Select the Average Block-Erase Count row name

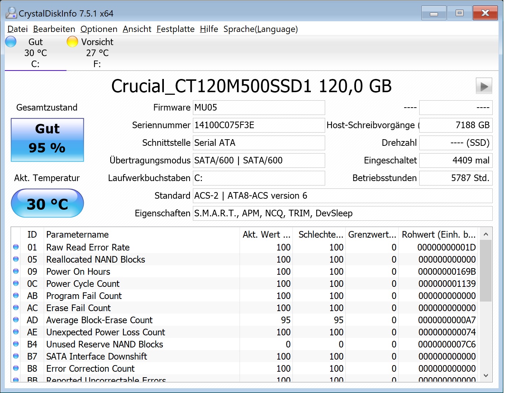[99, 320]
